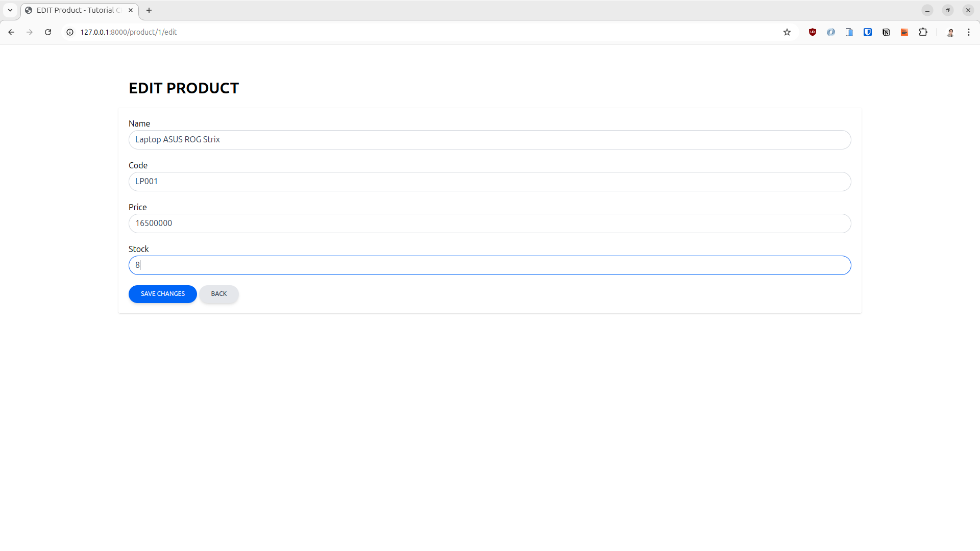Open the tab search chevron
Image resolution: width=980 pixels, height=551 pixels.
pos(10,10)
